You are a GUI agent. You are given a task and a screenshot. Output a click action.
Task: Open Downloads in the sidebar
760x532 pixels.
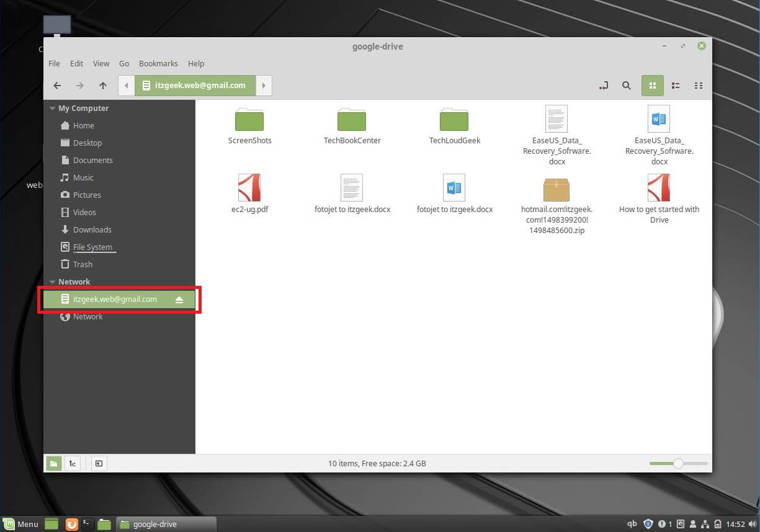point(92,229)
